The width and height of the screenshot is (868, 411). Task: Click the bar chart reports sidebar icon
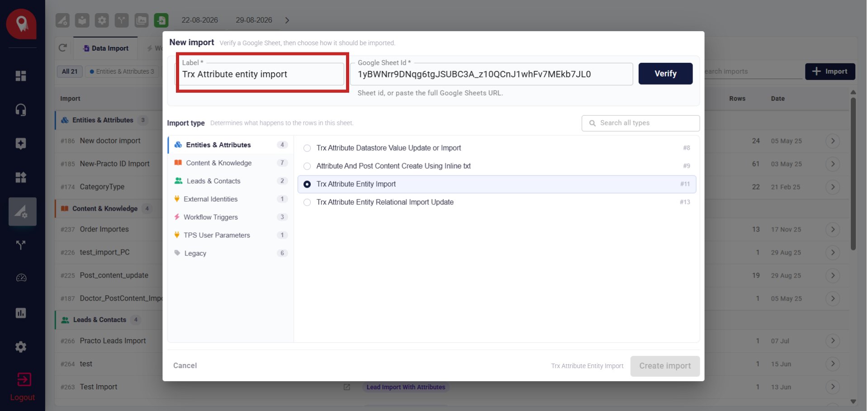click(x=21, y=313)
